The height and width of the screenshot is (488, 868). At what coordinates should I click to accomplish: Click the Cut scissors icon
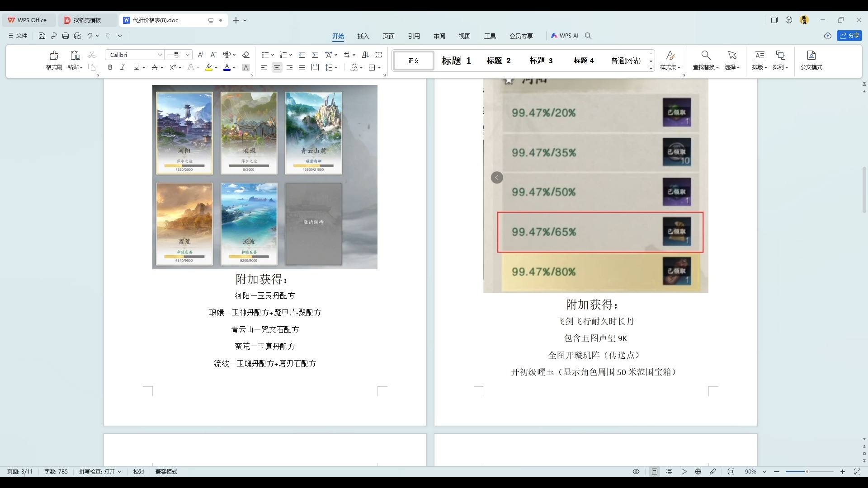coord(92,55)
